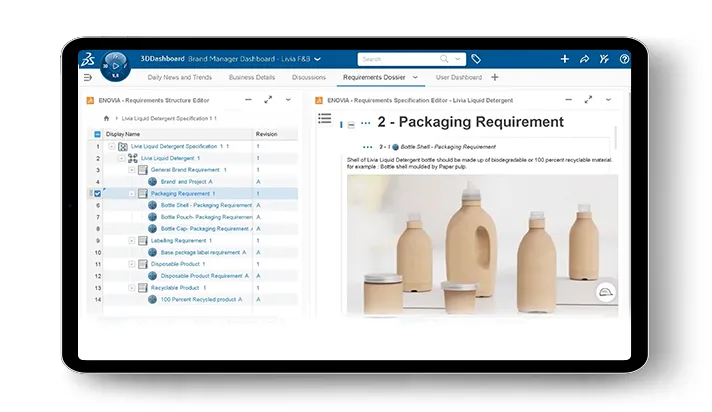
Task: Click the plus add icon in top bar
Action: tap(564, 59)
